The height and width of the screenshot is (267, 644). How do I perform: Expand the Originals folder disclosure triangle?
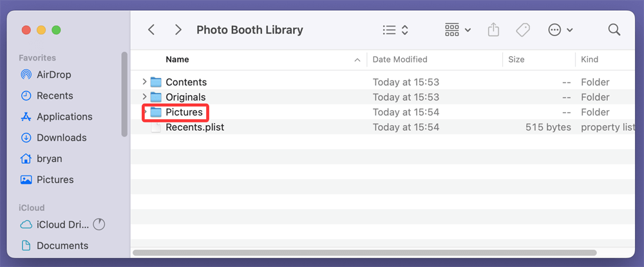pos(144,97)
